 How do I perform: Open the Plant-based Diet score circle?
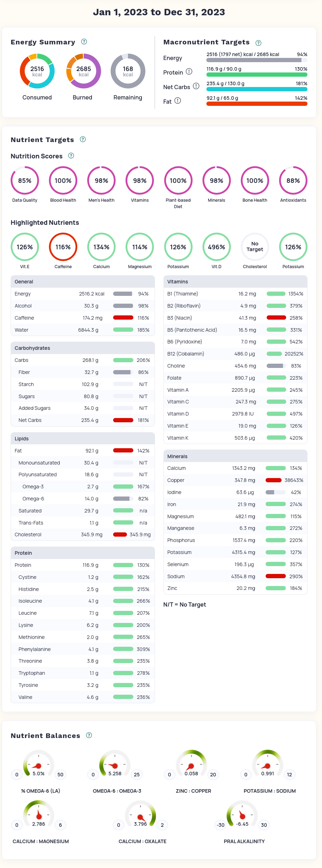(178, 180)
